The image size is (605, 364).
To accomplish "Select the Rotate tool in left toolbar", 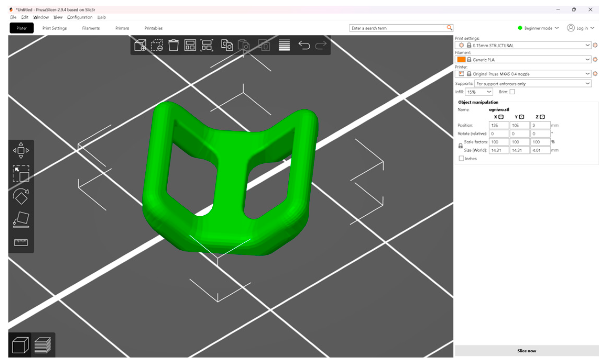I will [x=21, y=196].
